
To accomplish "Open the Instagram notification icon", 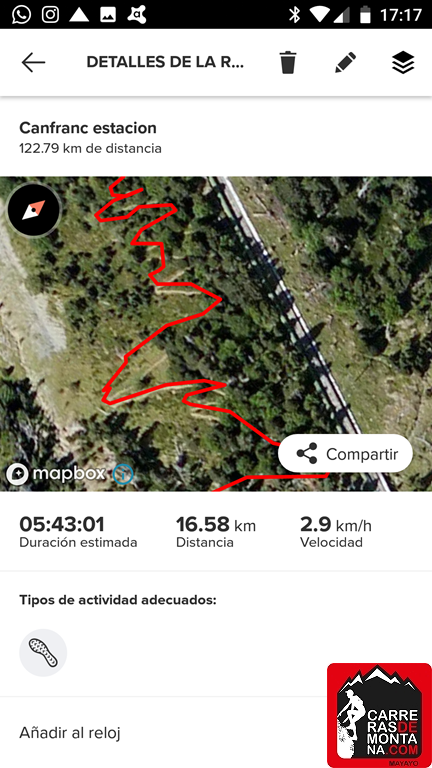I will click(x=50, y=15).
